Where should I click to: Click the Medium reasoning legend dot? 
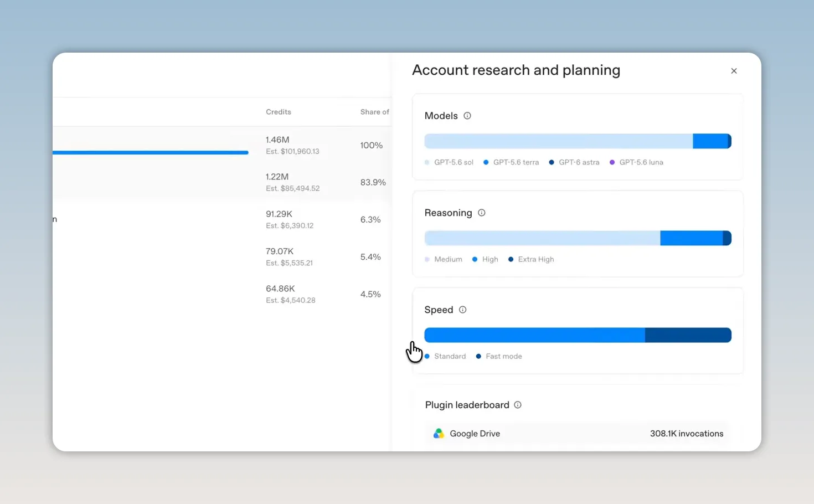(427, 259)
